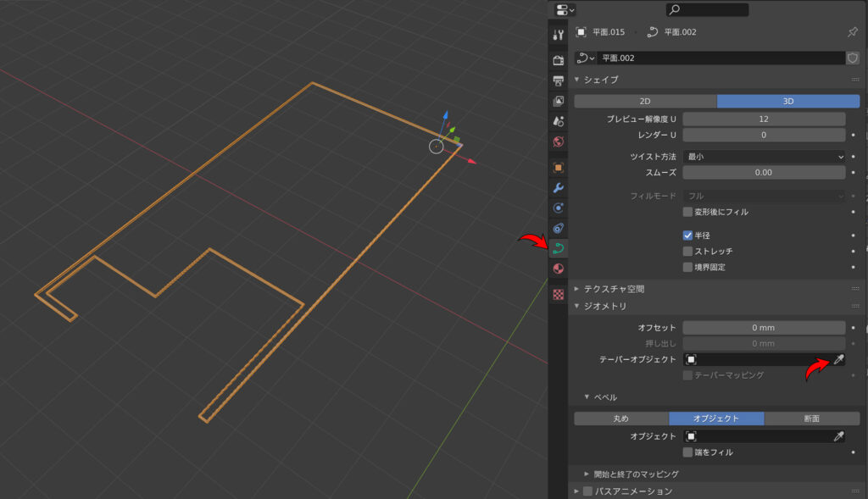Image resolution: width=868 pixels, height=499 pixels.
Task: Enable the ストレッチ checkbox
Action: (x=687, y=251)
